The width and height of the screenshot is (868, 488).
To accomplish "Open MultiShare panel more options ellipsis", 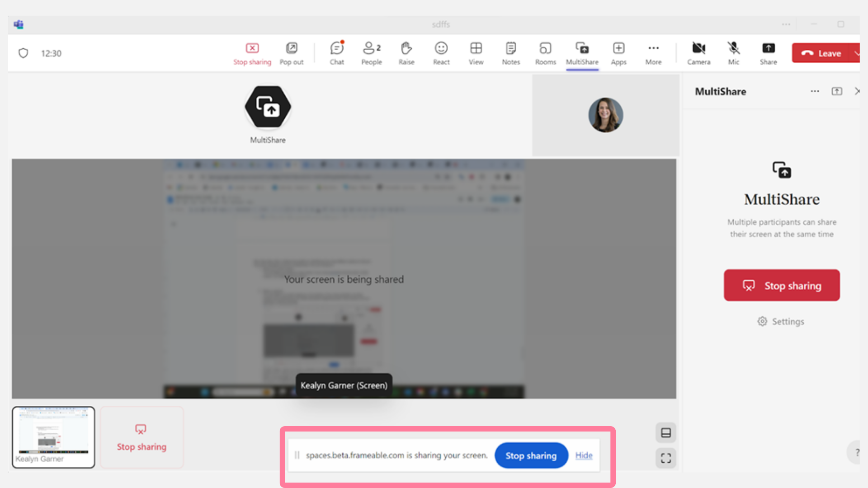I will (815, 91).
